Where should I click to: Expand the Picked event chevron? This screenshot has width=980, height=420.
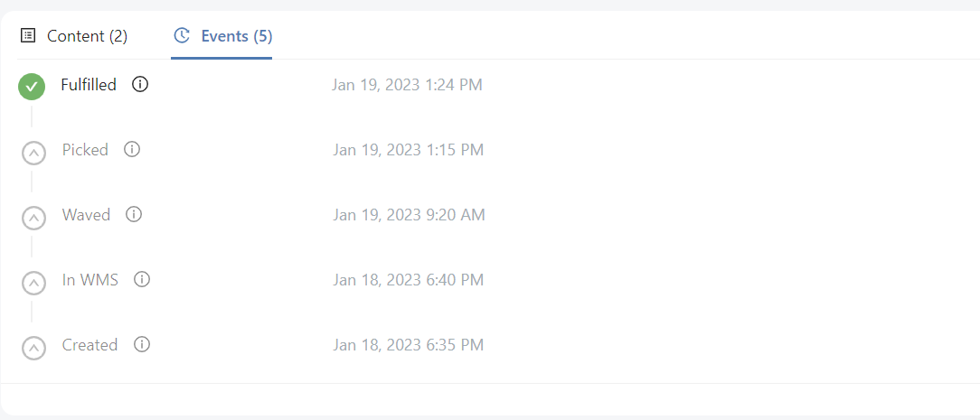[33, 153]
